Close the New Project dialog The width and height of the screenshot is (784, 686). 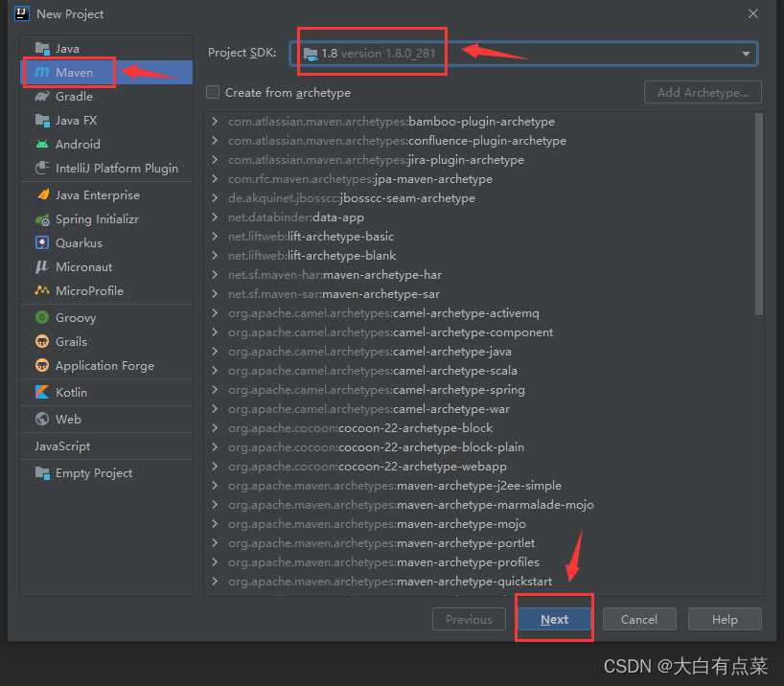[753, 13]
